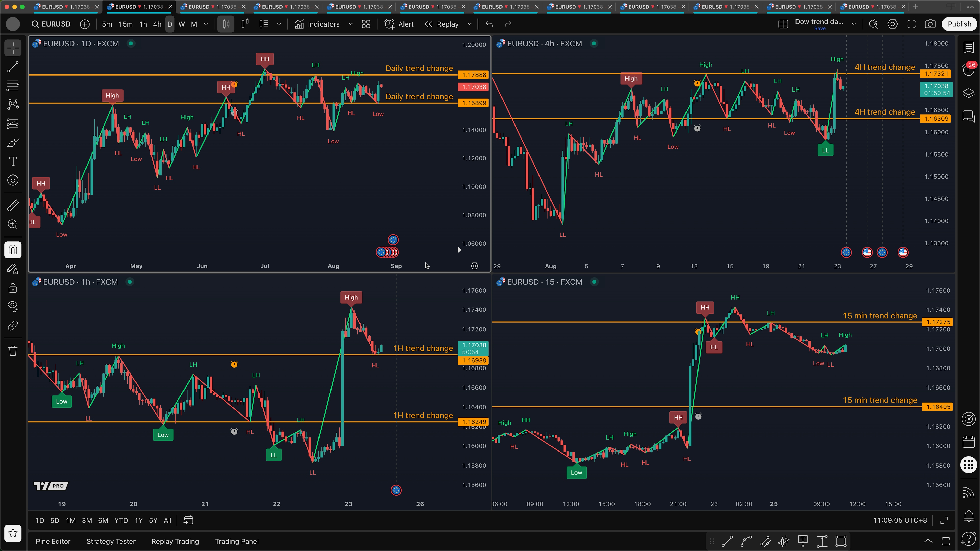
Task: Select the YTD date range
Action: [x=121, y=520]
